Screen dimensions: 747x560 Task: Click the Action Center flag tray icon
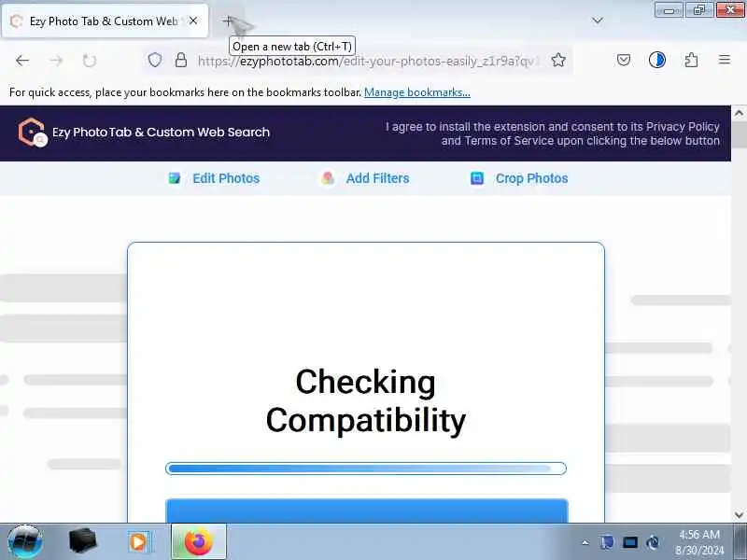606,542
